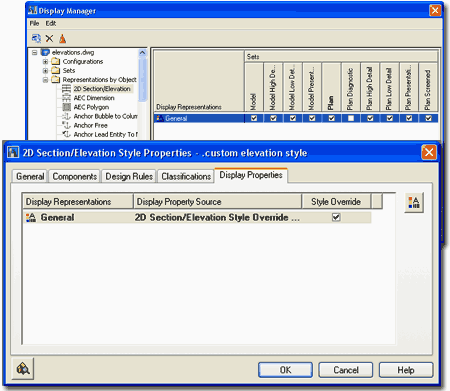Image resolution: width=450 pixels, height=391 pixels.
Task: Click the X delete icon in toolbar
Action: [49, 39]
